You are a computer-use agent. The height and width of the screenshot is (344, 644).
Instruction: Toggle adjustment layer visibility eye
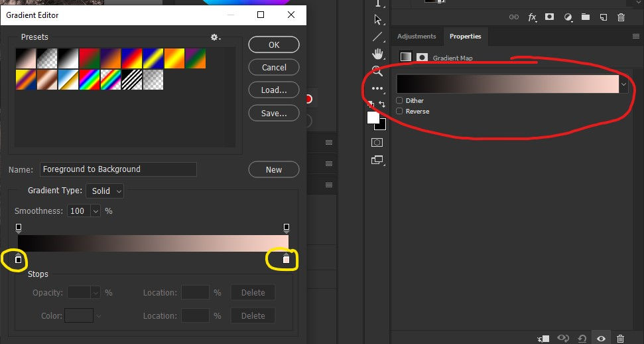(x=602, y=339)
